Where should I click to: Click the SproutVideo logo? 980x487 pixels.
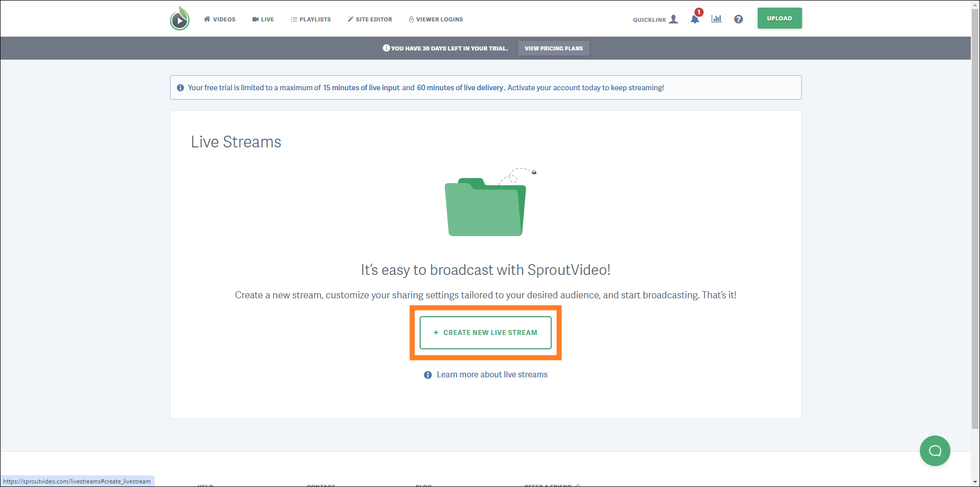(179, 19)
